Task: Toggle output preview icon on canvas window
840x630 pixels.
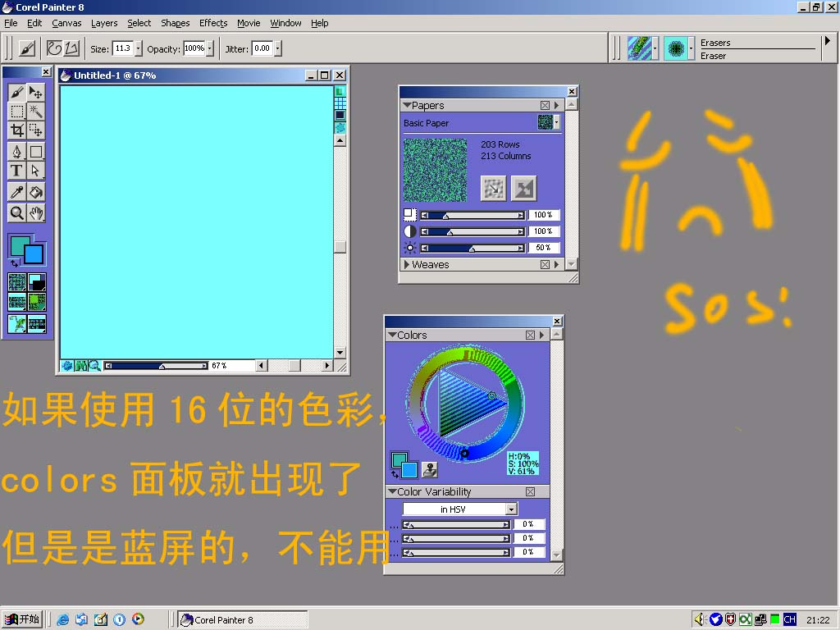Action: coord(340,115)
